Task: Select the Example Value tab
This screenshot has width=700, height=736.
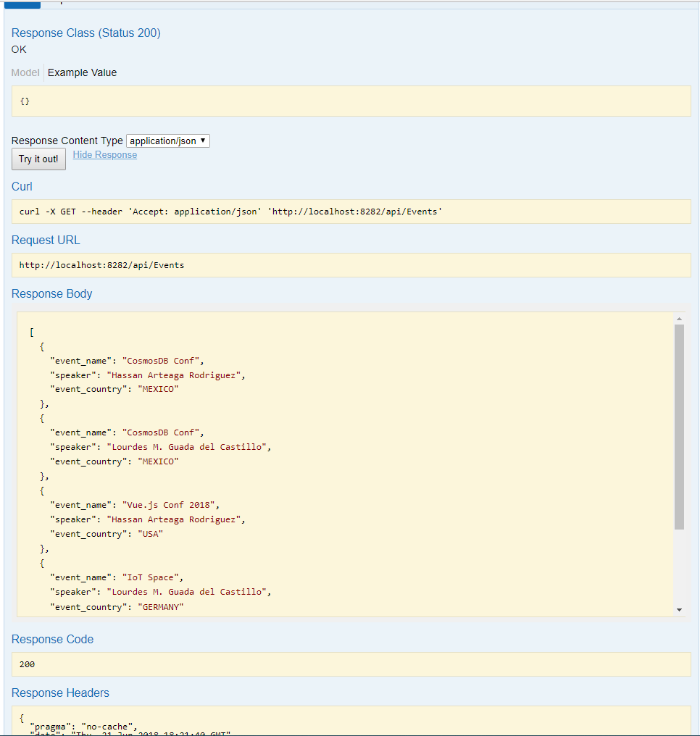Action: (82, 72)
